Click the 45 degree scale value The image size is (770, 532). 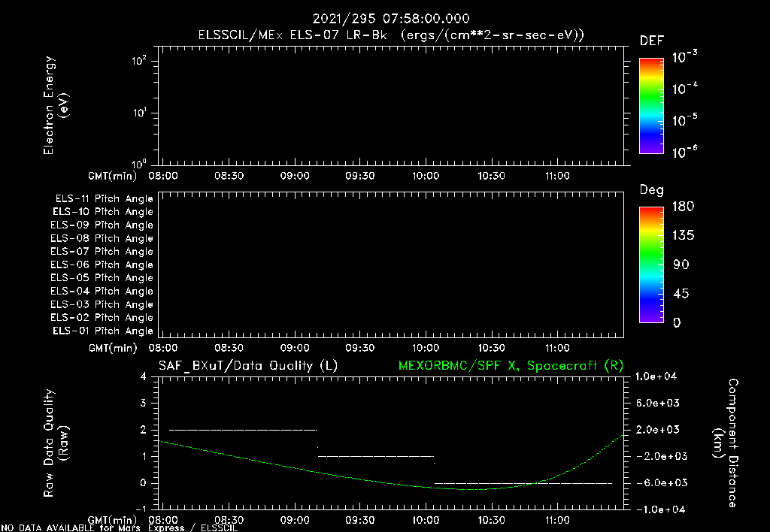point(681,294)
